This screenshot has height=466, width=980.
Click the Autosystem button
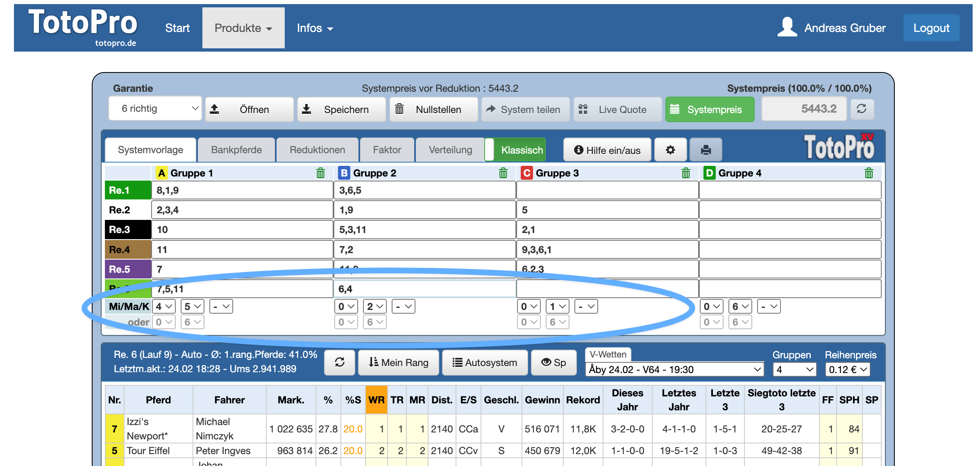click(485, 362)
